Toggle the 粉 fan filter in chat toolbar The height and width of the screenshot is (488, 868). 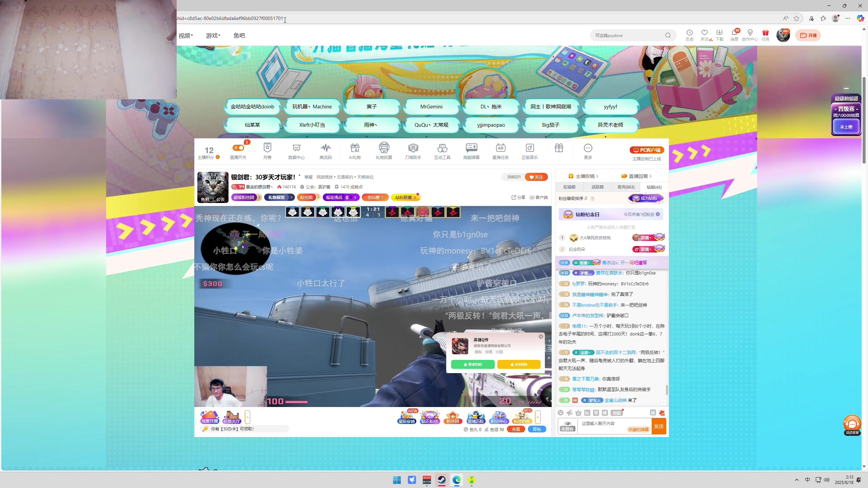point(587,412)
